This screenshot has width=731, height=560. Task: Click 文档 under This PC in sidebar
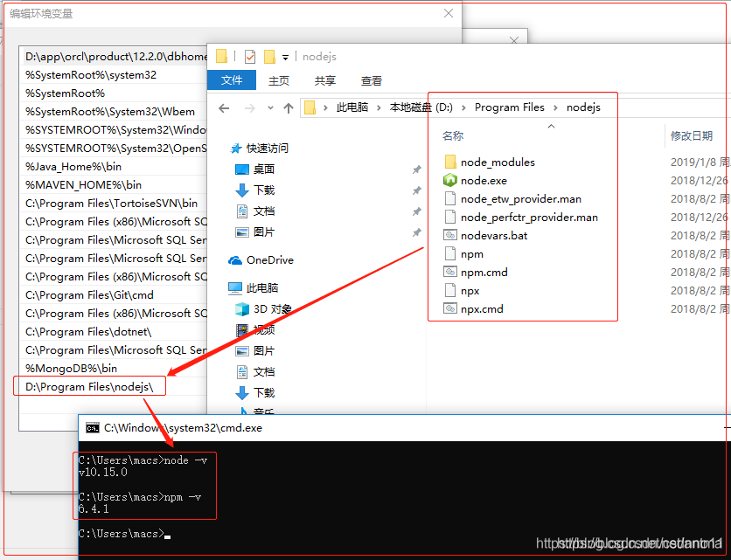[264, 372]
